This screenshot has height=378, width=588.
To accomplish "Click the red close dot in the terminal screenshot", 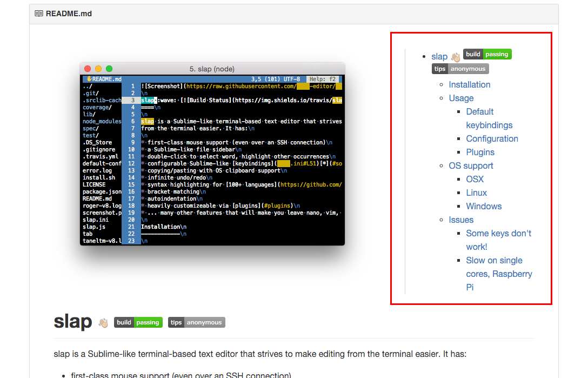I will coord(88,69).
